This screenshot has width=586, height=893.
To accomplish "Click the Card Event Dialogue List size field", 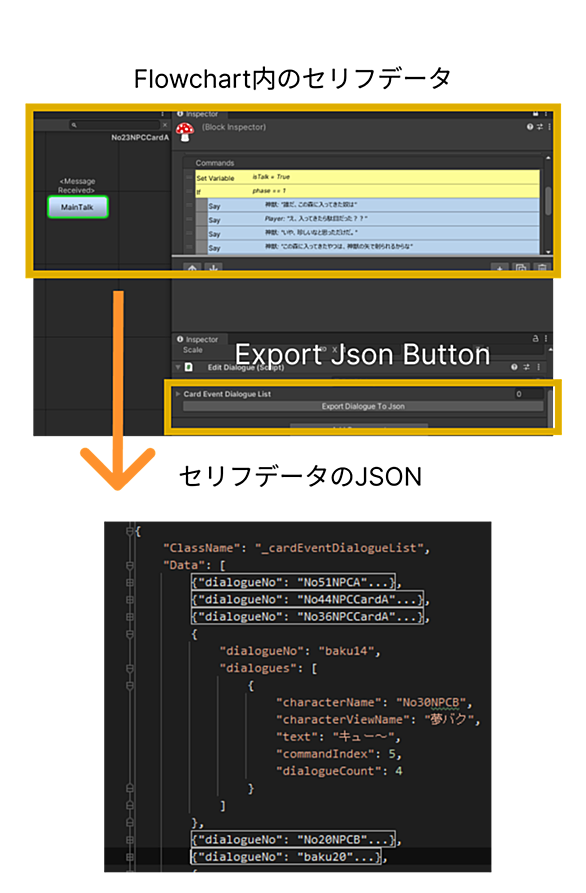I will [528, 394].
